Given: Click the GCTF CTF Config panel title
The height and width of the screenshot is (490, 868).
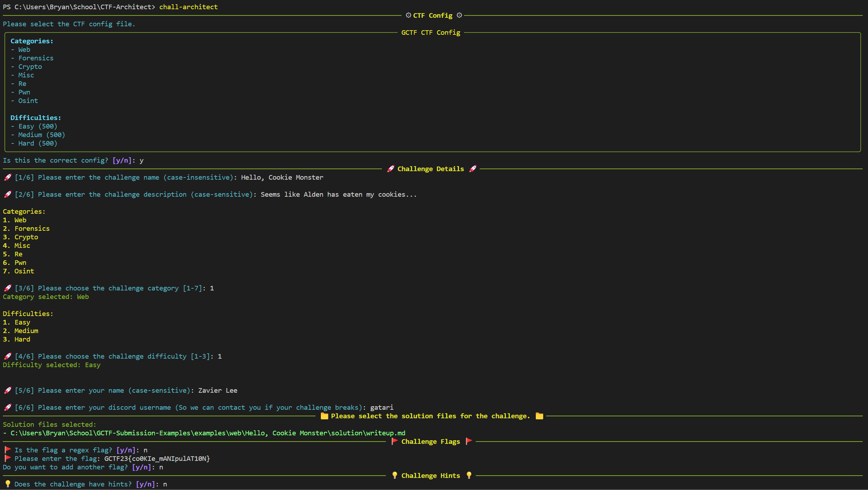Looking at the screenshot, I should (x=431, y=33).
